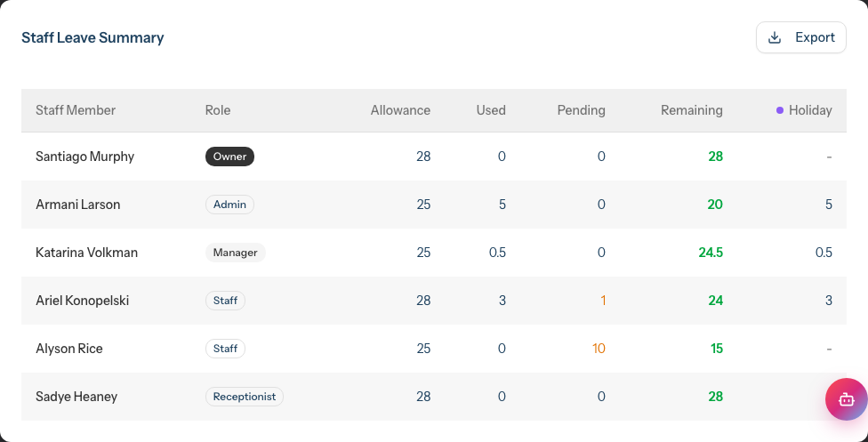Click Katarina Volkman's remaining value 24.5
Image resolution: width=868 pixels, height=442 pixels.
pos(711,253)
